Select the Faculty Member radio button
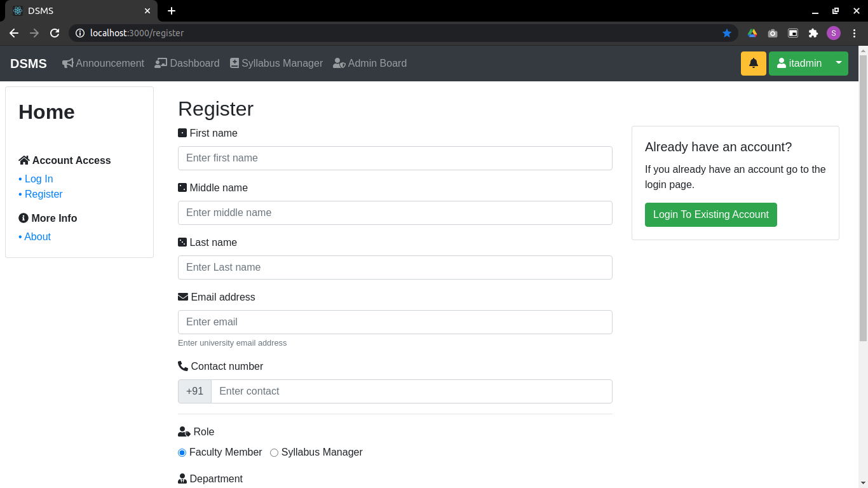Image resolution: width=868 pixels, height=488 pixels. pos(182,452)
